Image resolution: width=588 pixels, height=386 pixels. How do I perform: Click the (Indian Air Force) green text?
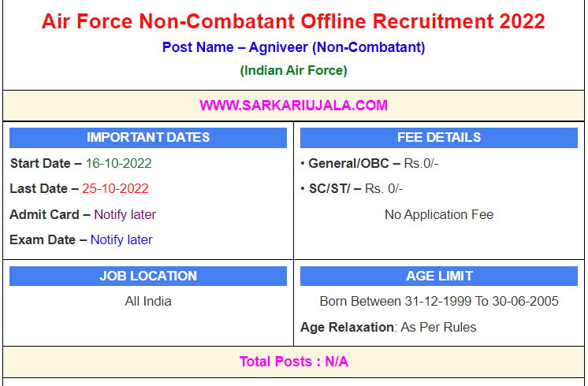[293, 70]
